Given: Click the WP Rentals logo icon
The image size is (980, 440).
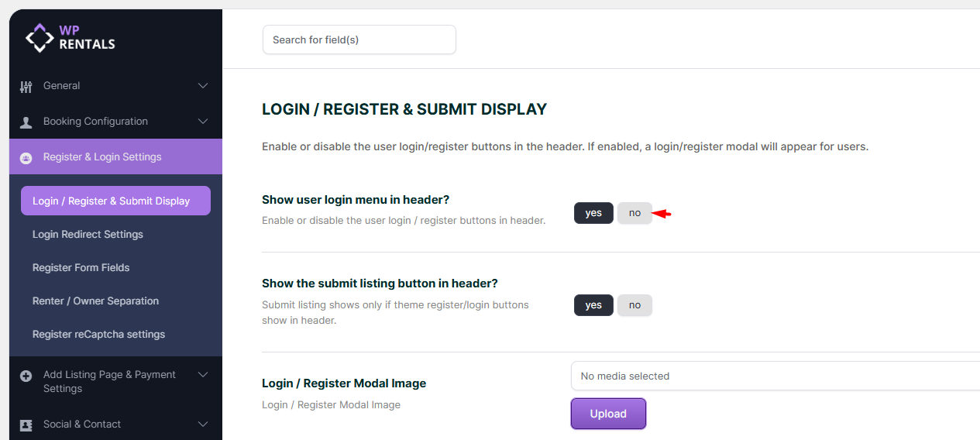Looking at the screenshot, I should (40, 37).
